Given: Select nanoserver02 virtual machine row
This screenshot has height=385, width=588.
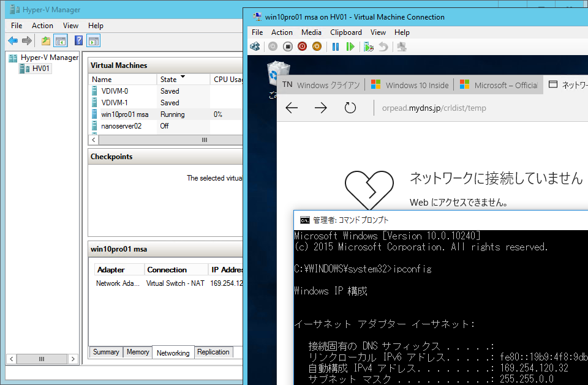Looking at the screenshot, I should 166,126.
